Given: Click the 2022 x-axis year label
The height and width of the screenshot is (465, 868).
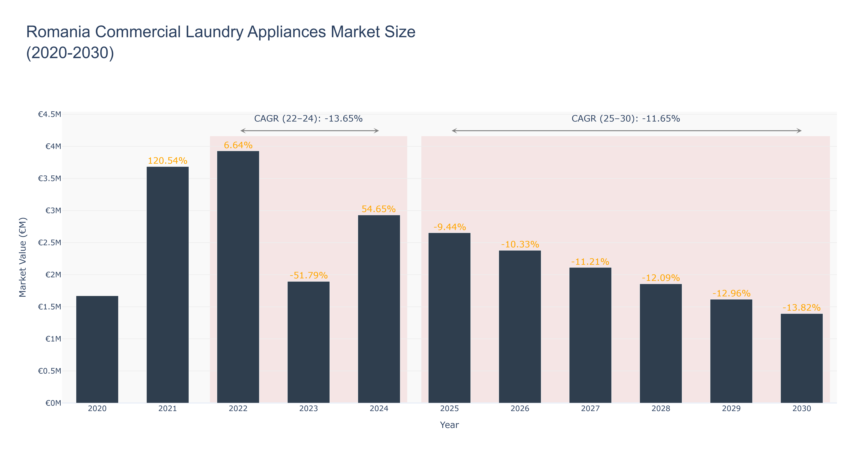Looking at the screenshot, I should click(238, 409).
